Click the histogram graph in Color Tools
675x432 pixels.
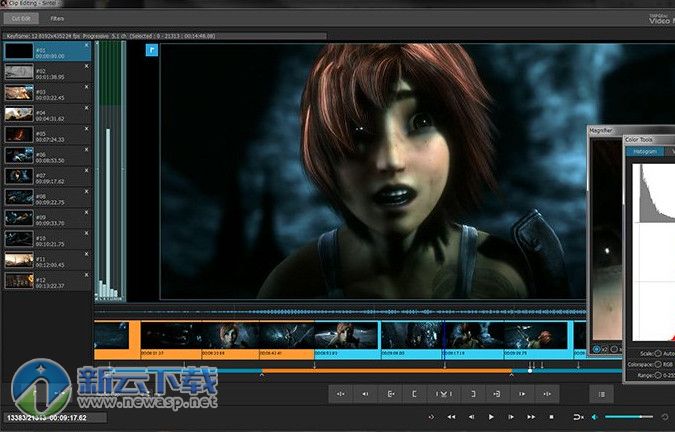653,252
